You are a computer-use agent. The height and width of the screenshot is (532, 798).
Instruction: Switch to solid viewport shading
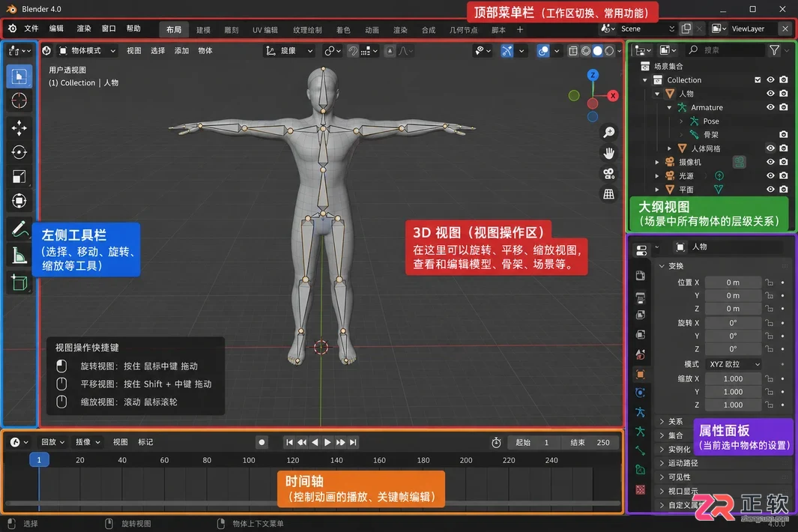tap(597, 51)
